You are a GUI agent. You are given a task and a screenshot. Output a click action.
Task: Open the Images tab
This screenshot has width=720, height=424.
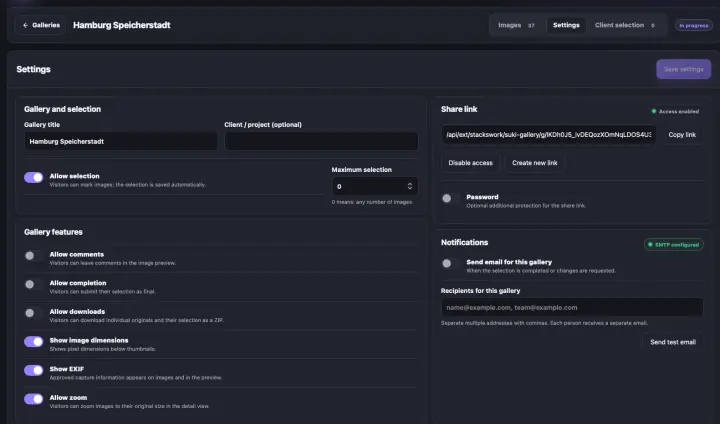point(516,25)
